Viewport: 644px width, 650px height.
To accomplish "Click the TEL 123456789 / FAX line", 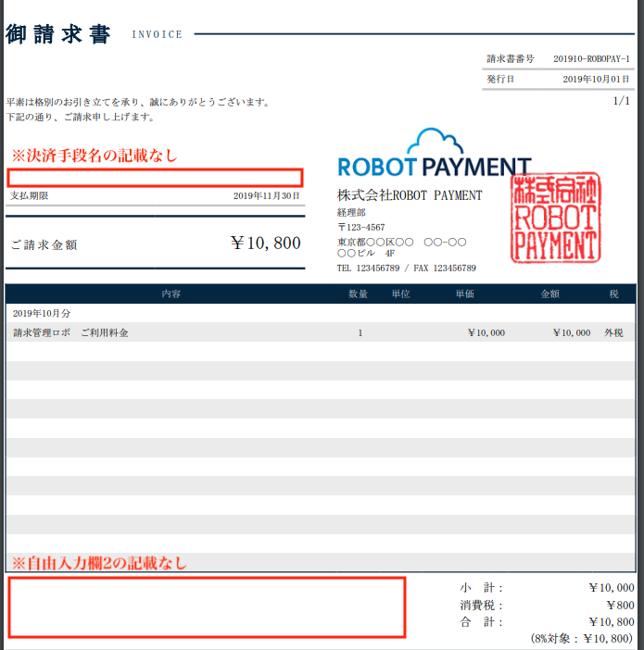I will point(407,269).
